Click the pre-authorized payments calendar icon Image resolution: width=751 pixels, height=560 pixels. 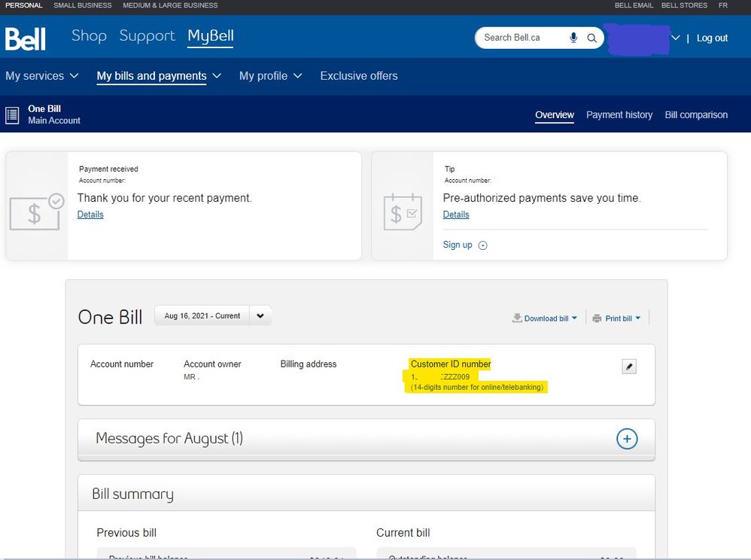click(x=402, y=212)
